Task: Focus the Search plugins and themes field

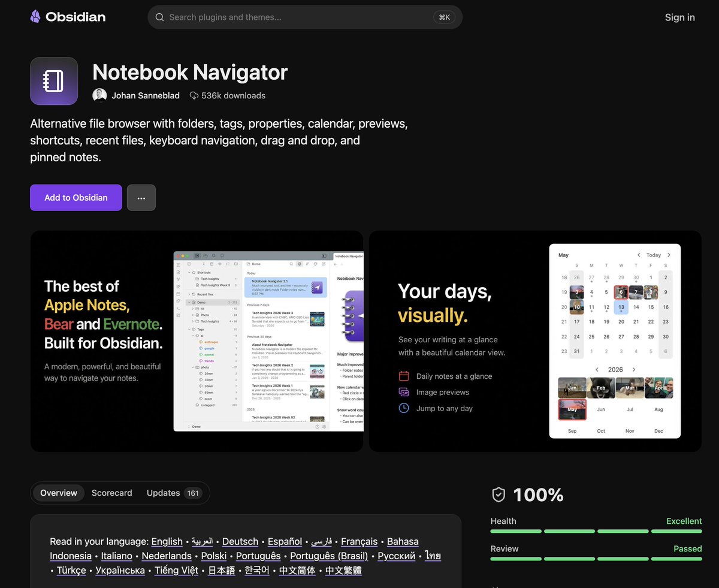Action: [305, 17]
